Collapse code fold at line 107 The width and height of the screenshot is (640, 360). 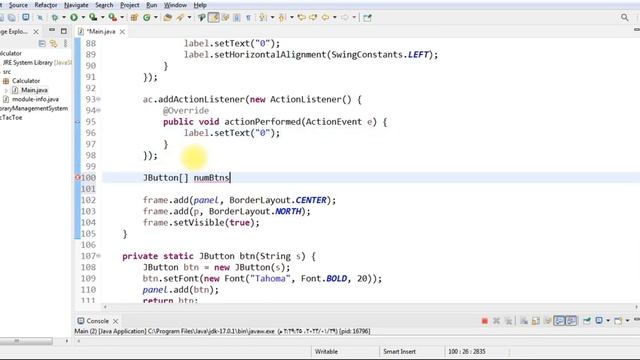pos(99,256)
